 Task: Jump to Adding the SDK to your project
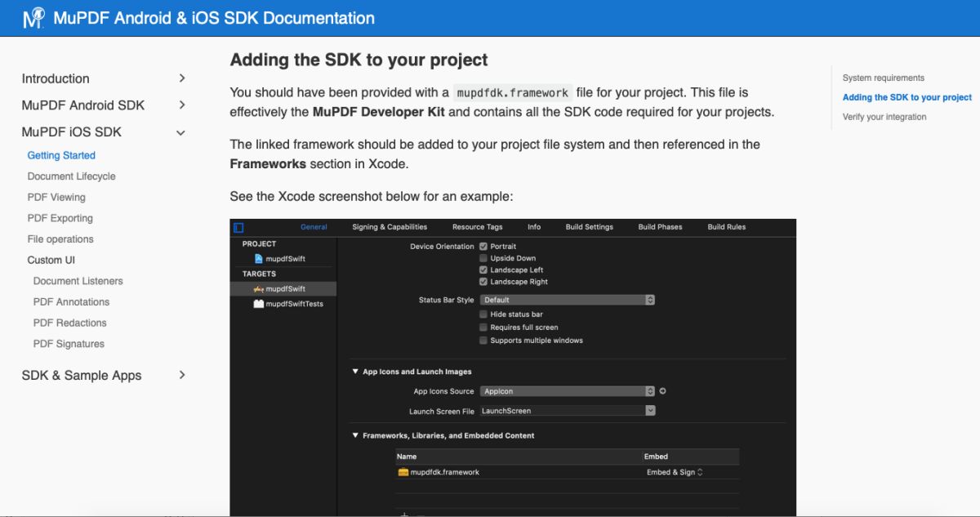coord(907,97)
